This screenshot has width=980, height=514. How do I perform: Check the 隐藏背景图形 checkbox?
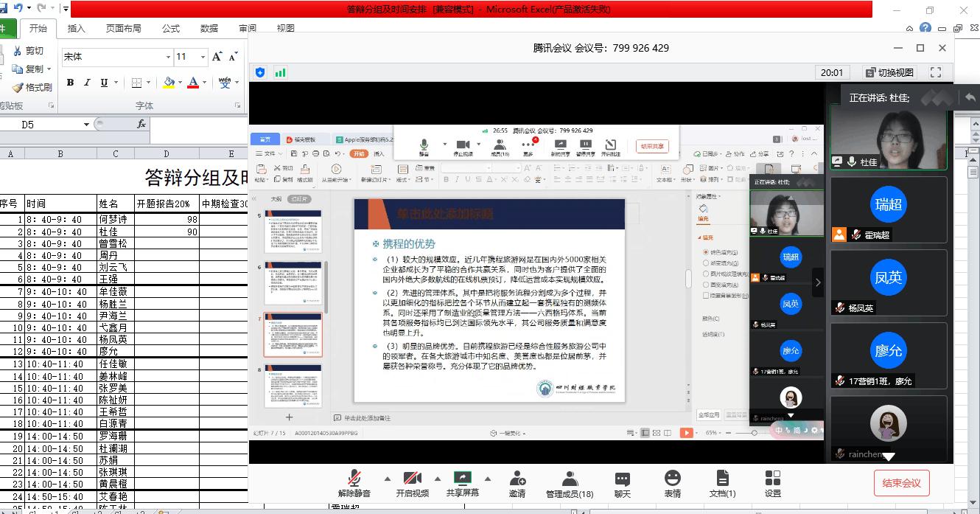point(707,294)
